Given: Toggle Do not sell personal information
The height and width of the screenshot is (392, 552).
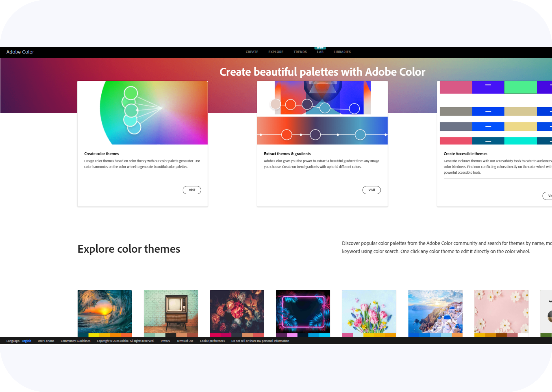Looking at the screenshot, I should (259, 341).
